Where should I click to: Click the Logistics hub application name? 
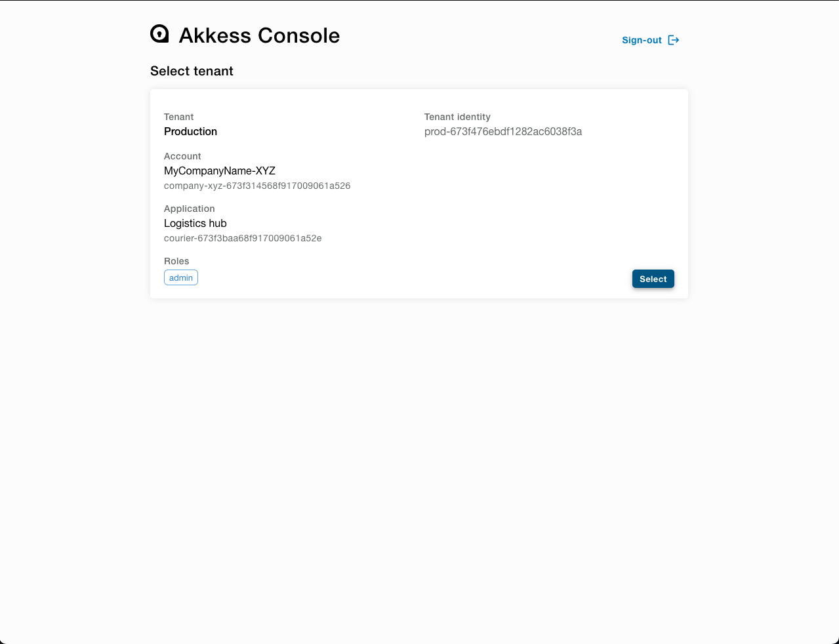pyautogui.click(x=195, y=223)
